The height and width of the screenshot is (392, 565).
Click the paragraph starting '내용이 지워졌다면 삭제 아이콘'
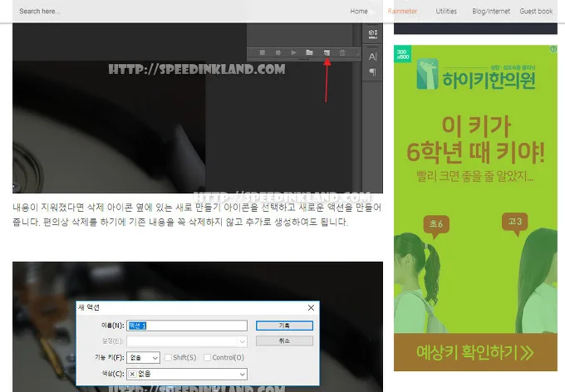point(197,214)
